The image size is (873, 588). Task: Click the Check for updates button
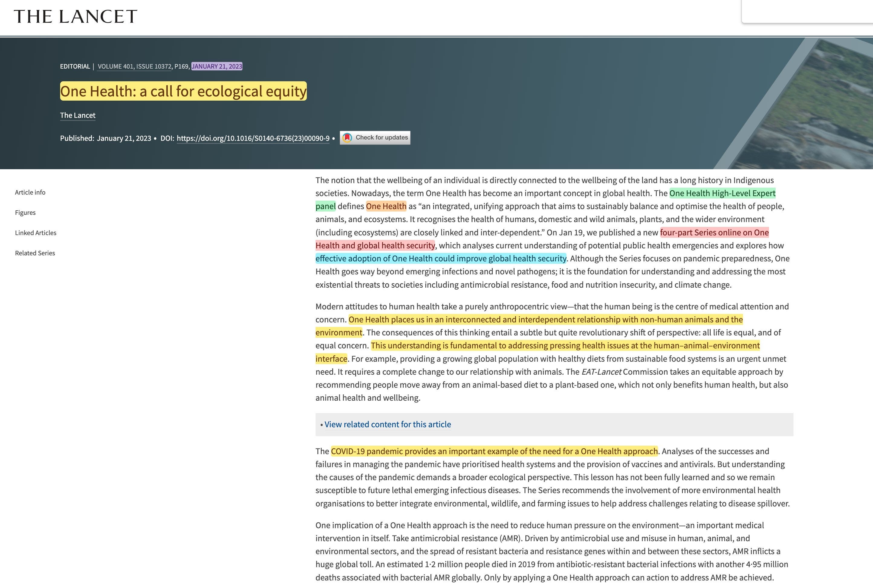375,137
